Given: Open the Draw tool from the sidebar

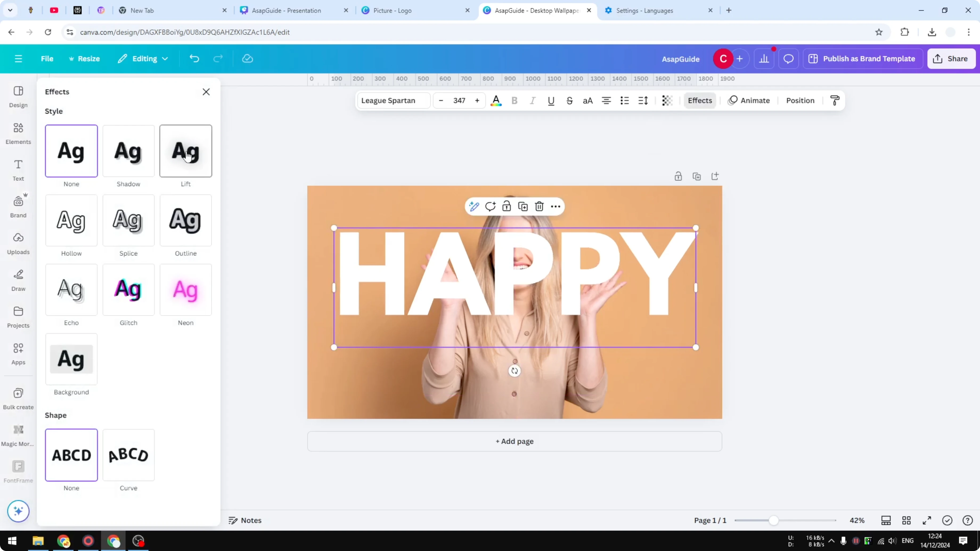Looking at the screenshot, I should pyautogui.click(x=18, y=280).
